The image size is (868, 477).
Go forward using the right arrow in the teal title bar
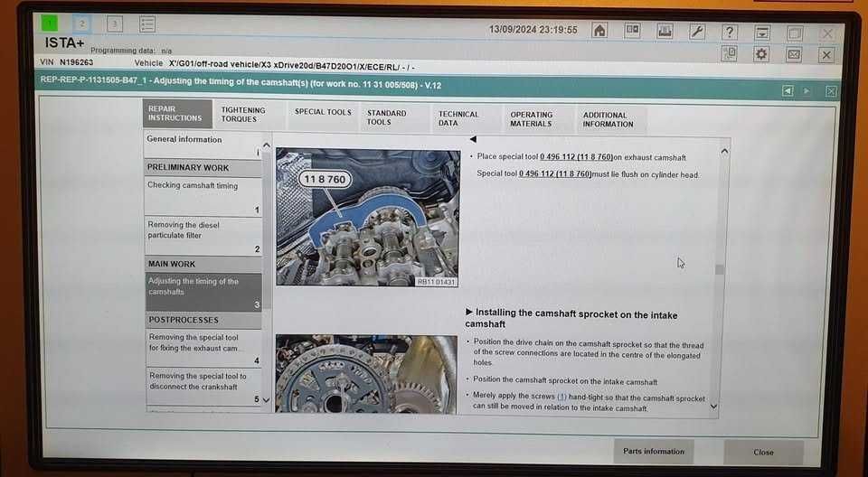[x=807, y=90]
